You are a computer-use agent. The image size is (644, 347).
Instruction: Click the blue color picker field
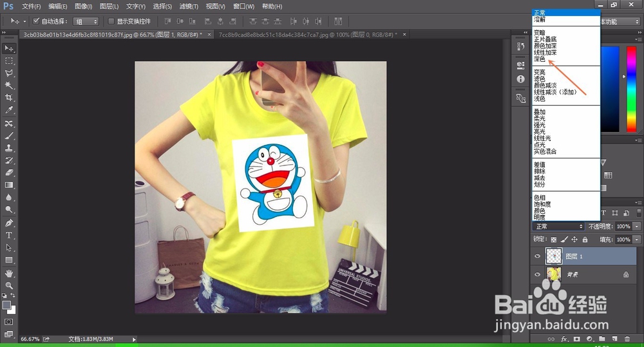(610, 89)
